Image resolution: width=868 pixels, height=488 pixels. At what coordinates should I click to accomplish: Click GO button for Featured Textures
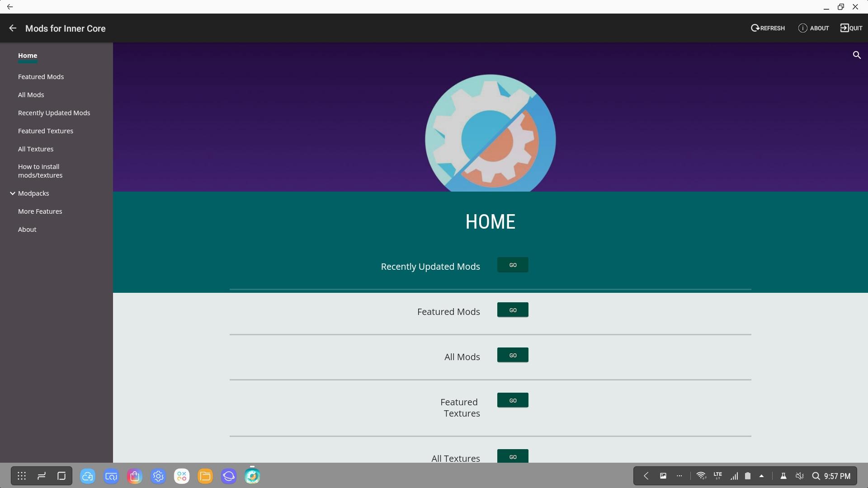pos(513,400)
